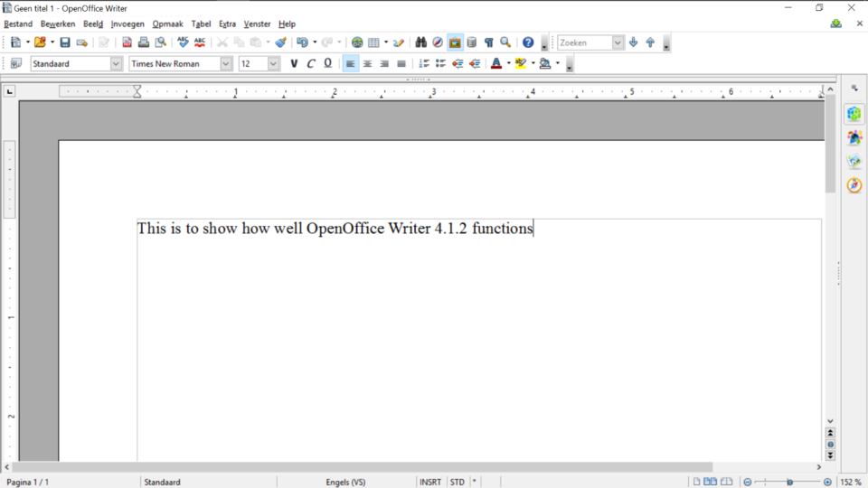Screen dimensions: 868x488
Task: Align text right
Action: pos(384,63)
